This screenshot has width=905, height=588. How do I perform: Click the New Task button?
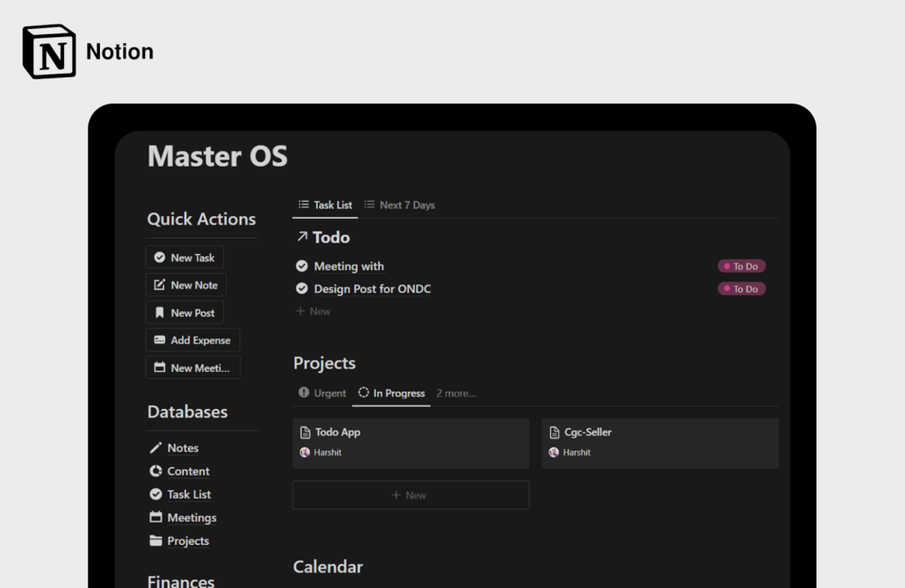pos(185,257)
